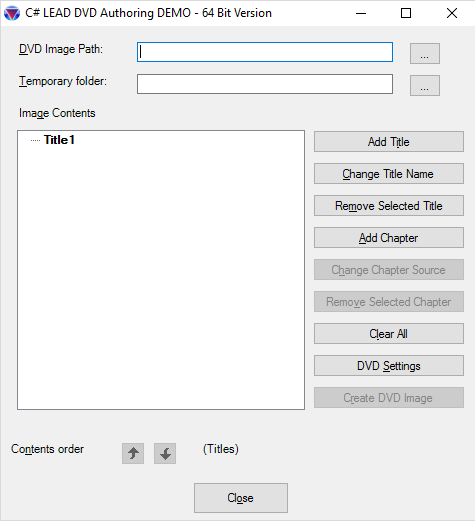
Task: Open Change Title Name dialog
Action: [x=389, y=174]
